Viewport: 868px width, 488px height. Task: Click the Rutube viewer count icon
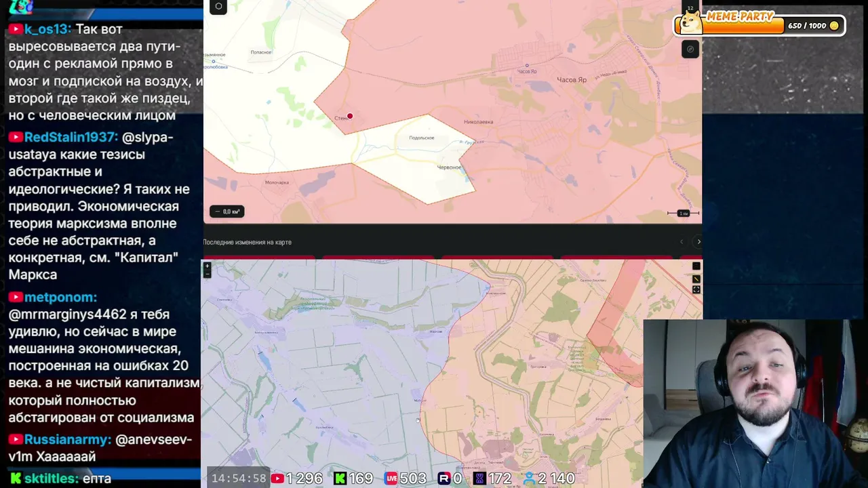click(444, 479)
